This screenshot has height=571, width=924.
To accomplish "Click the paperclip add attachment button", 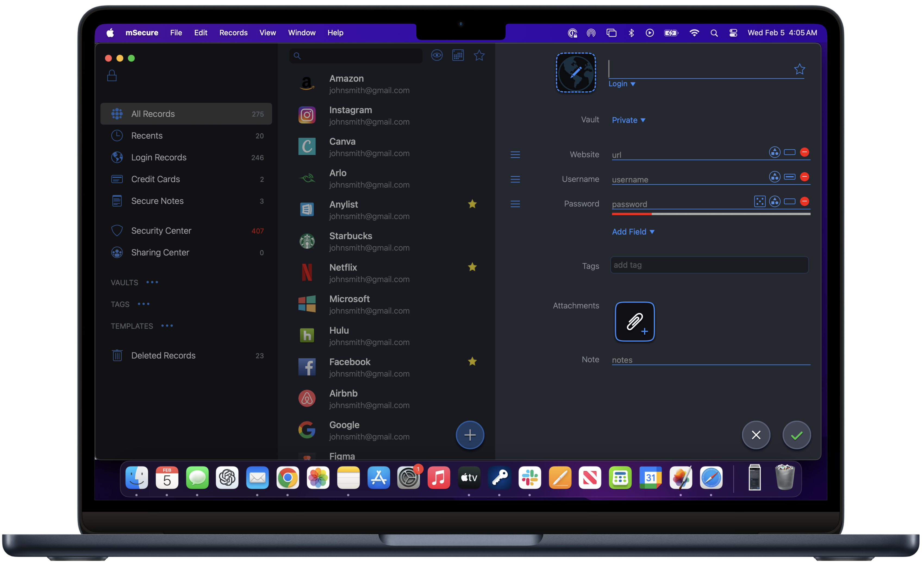I will (x=635, y=321).
